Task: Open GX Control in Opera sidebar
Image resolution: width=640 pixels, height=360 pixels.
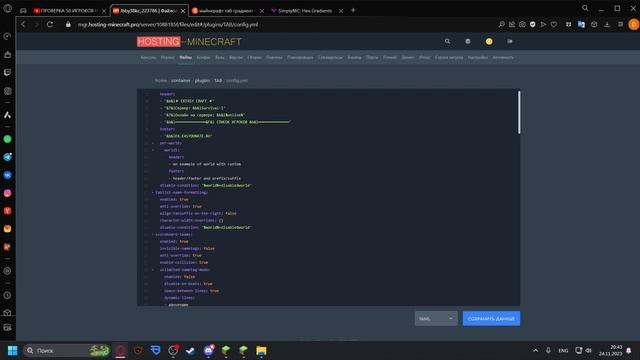Action: click(x=7, y=36)
